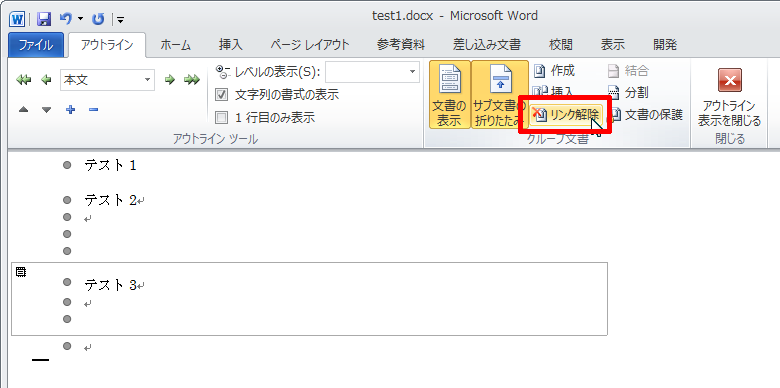The image size is (780, 388).
Task: Open the Undo history dropdown arrow
Action: coord(80,20)
